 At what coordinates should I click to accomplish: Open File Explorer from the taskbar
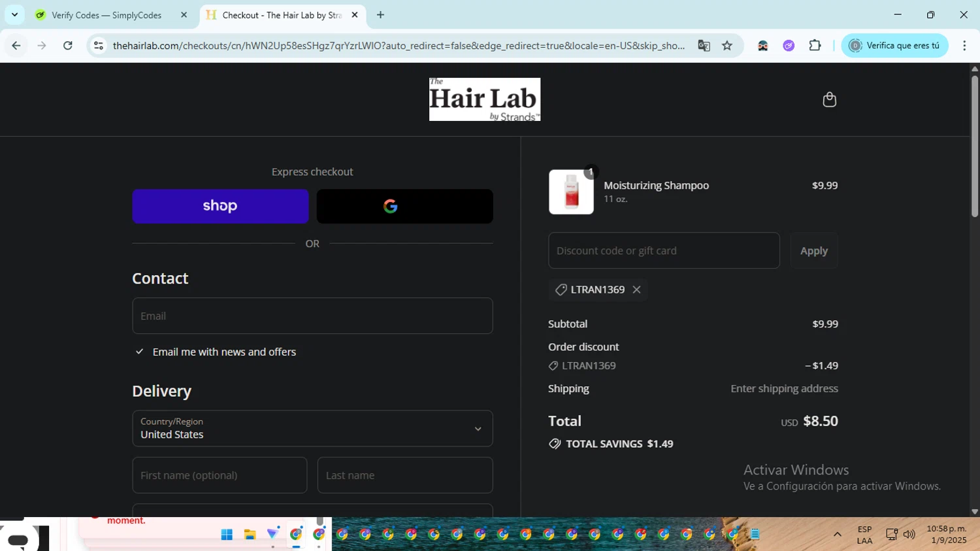pyautogui.click(x=250, y=535)
